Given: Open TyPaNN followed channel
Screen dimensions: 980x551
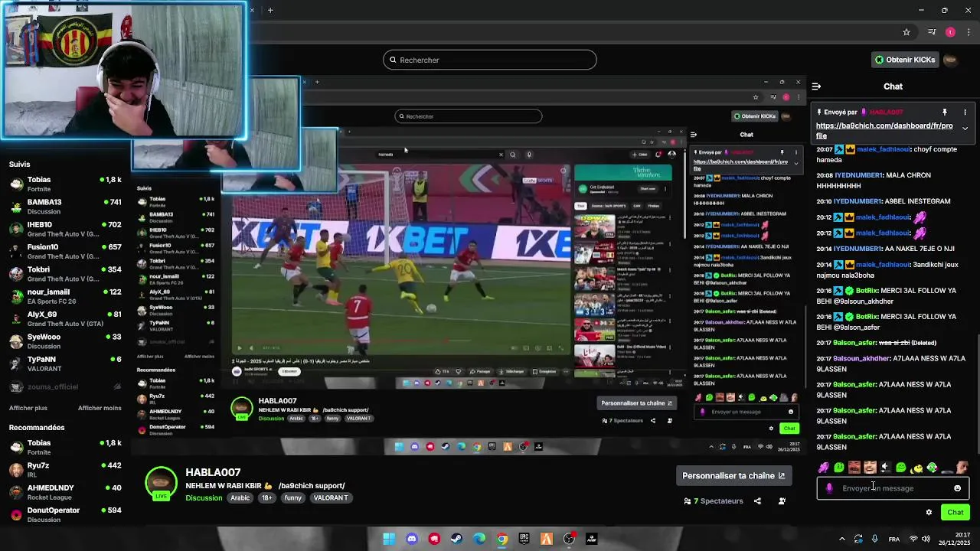Looking at the screenshot, I should (65, 363).
